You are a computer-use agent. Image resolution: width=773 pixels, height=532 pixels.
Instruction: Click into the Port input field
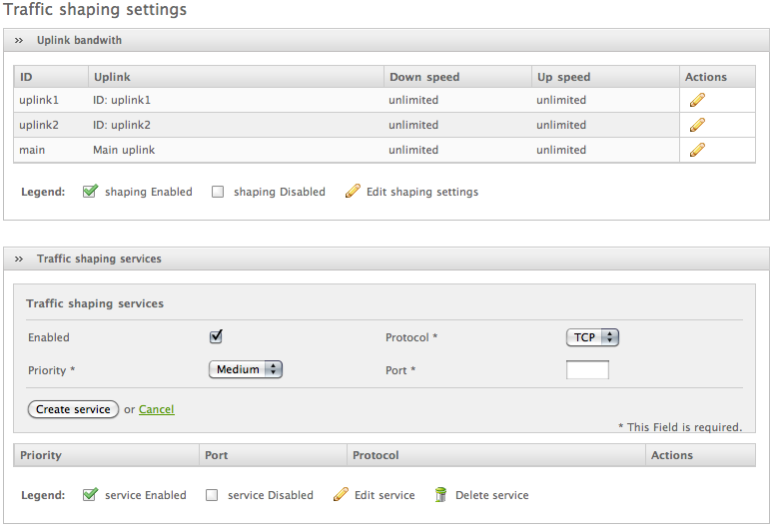coord(587,370)
